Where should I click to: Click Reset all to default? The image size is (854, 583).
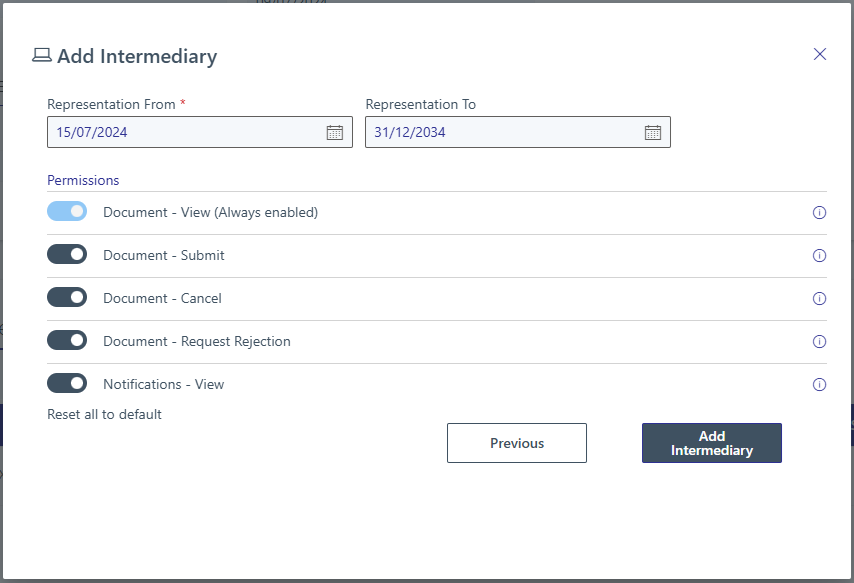(104, 413)
